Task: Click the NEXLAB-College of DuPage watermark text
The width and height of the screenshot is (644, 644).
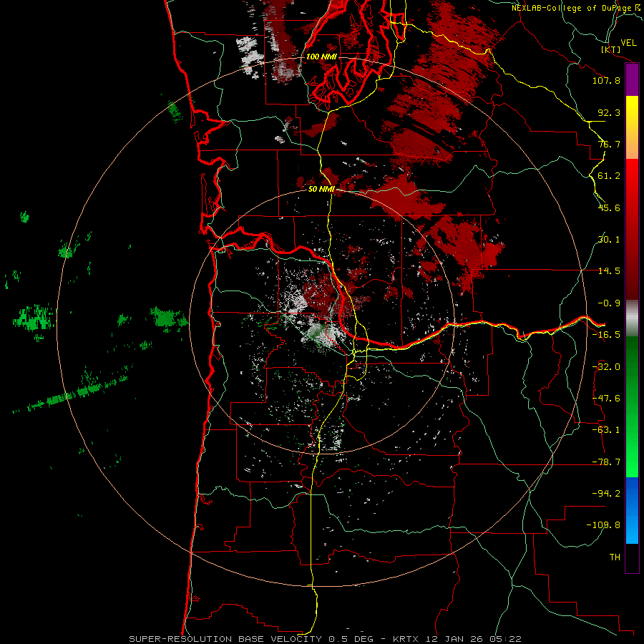Action: pyautogui.click(x=577, y=8)
